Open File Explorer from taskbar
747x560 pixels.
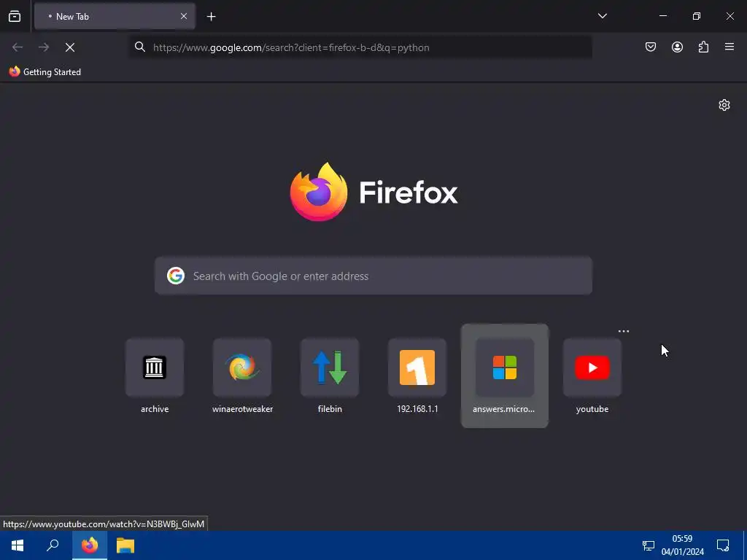coord(125,545)
